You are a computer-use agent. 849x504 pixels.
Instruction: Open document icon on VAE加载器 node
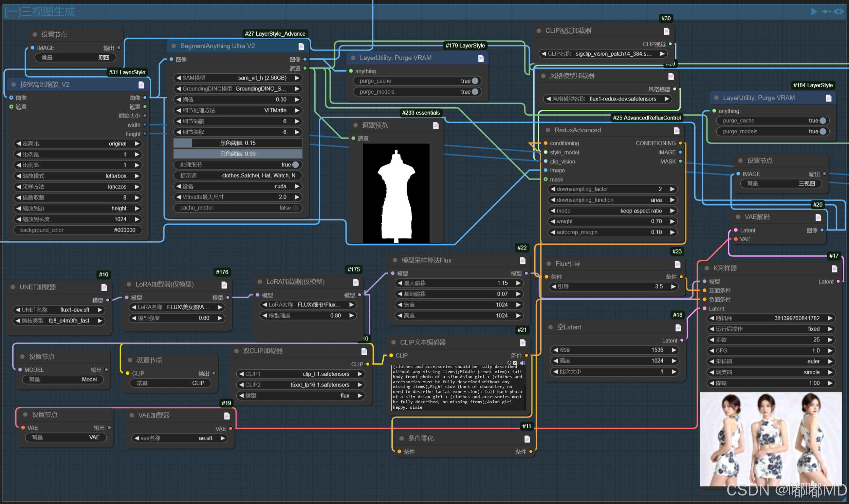(x=227, y=416)
